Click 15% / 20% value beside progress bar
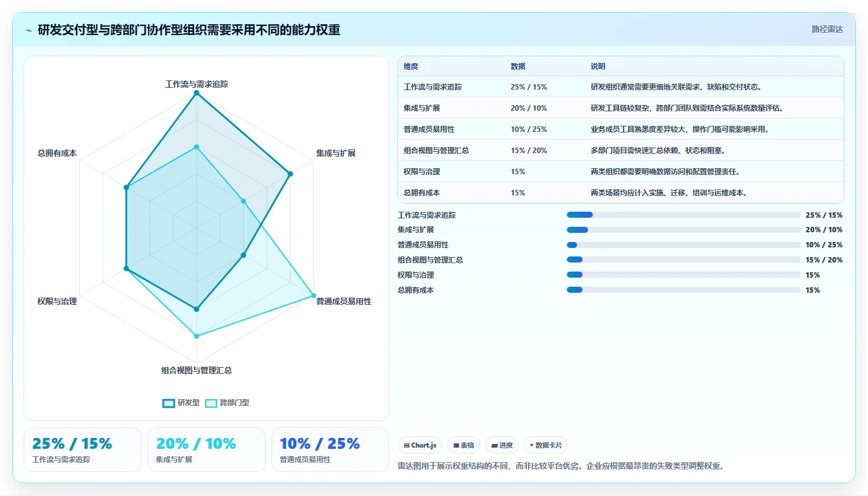The height and width of the screenshot is (496, 868). tap(824, 259)
